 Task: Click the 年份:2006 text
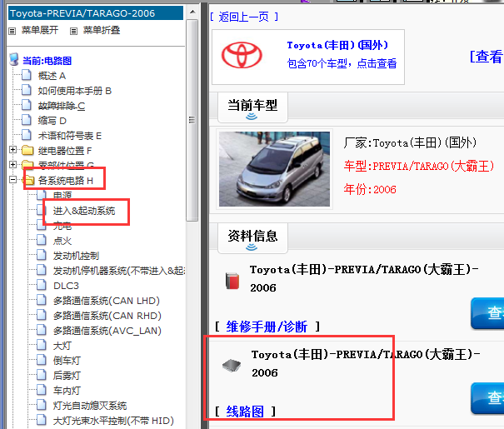click(x=370, y=189)
